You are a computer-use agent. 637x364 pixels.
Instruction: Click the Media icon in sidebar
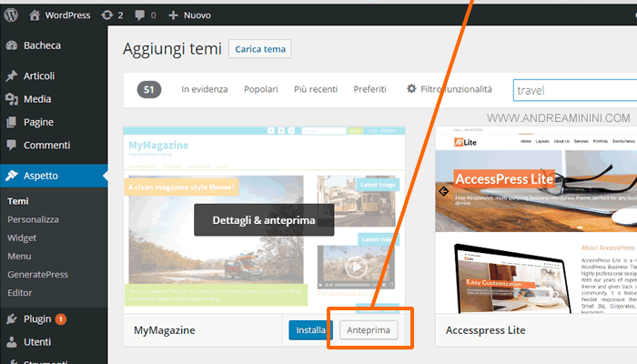tap(12, 99)
